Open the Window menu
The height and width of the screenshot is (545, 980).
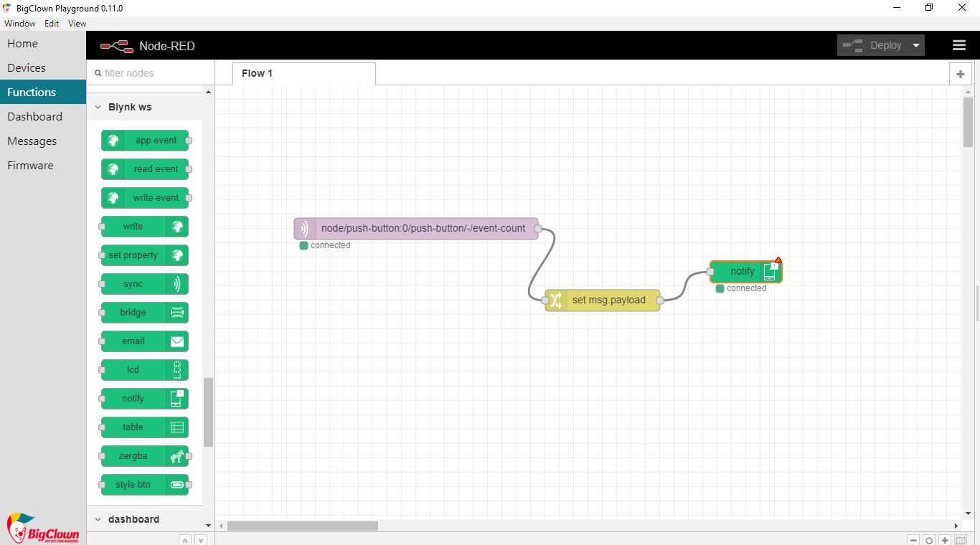(20, 24)
